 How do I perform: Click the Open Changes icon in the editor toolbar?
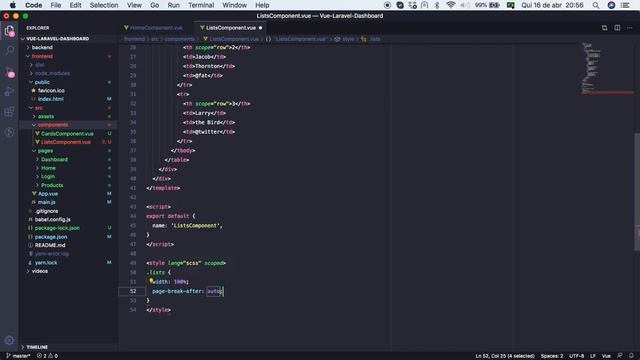coord(604,28)
